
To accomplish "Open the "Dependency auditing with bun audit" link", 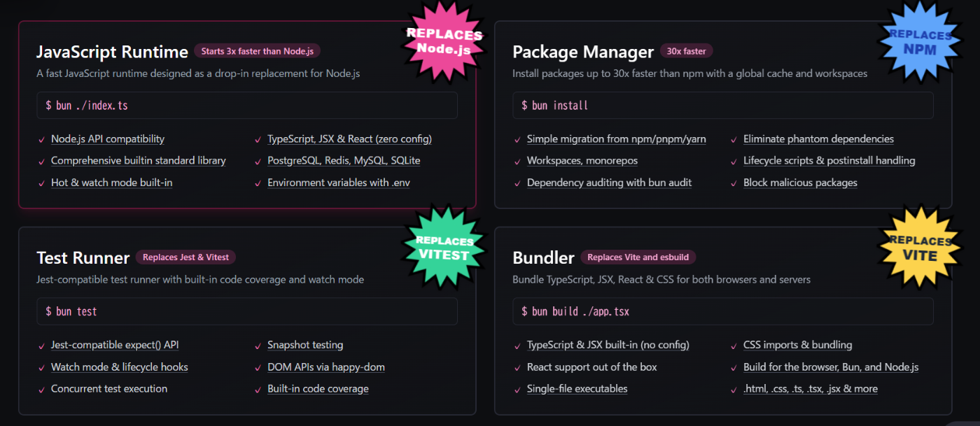I will coord(609,182).
